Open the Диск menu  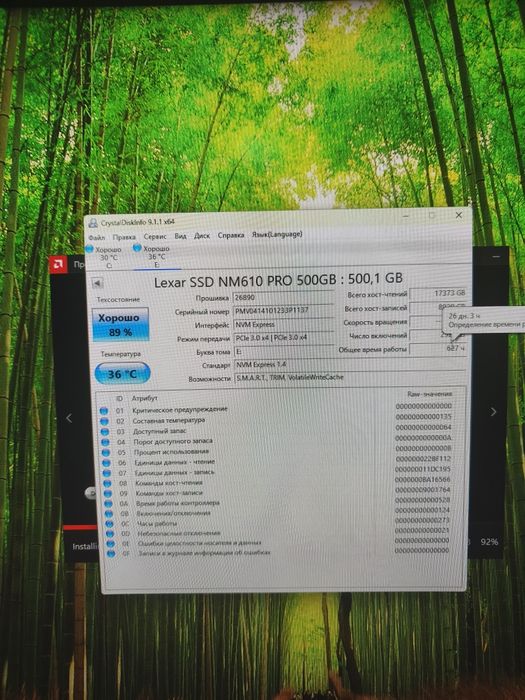[202, 236]
